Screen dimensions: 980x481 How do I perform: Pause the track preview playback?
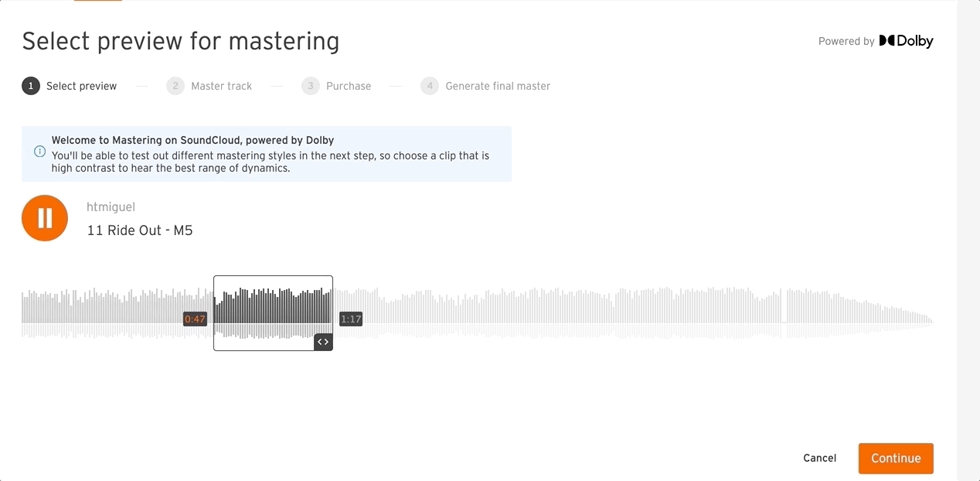[45, 218]
